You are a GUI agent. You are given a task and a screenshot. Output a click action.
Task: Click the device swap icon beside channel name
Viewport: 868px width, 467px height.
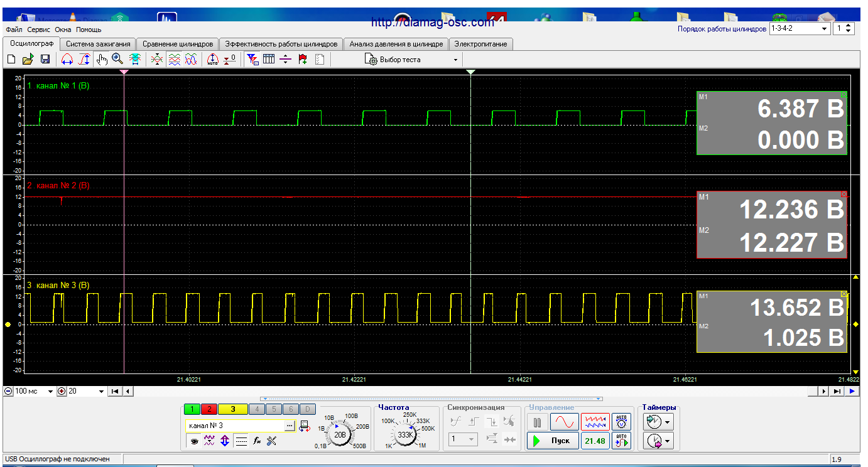[x=305, y=426]
